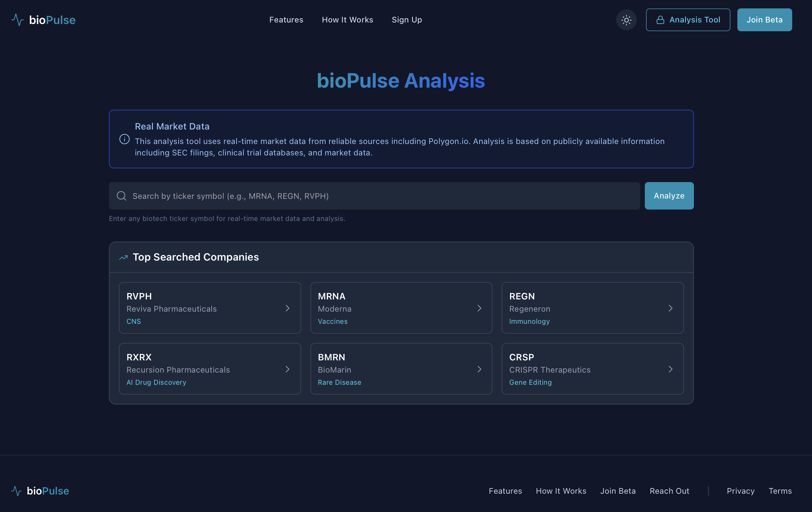Click the bioPulse wordmark in header
The image size is (812, 512).
pos(52,20)
